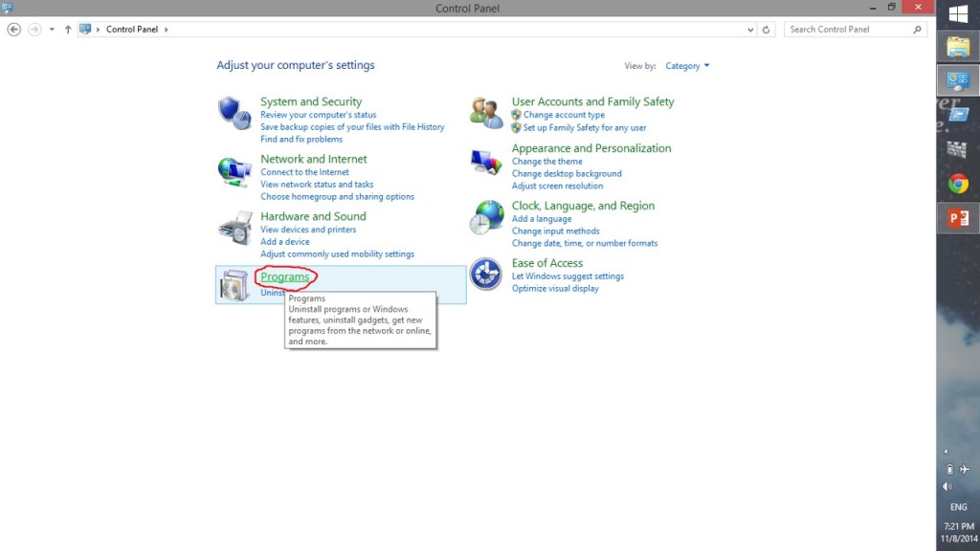This screenshot has width=980, height=551.
Task: Click the Clock, Language, and Region icon
Action: (486, 218)
